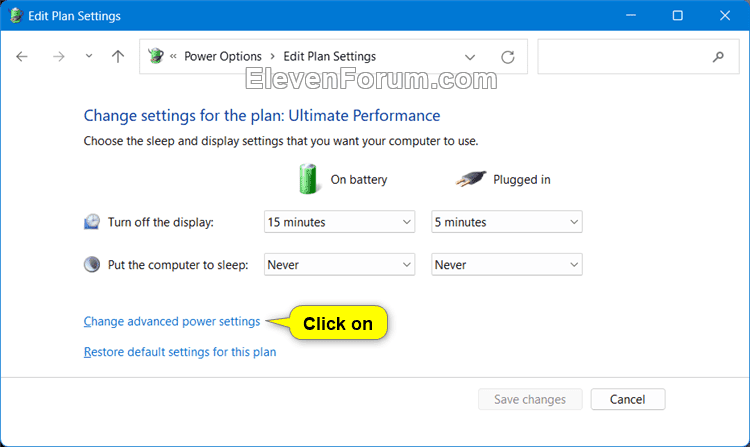Open the sleep dropdown for On battery
This screenshot has width=750, height=447.
point(339,264)
